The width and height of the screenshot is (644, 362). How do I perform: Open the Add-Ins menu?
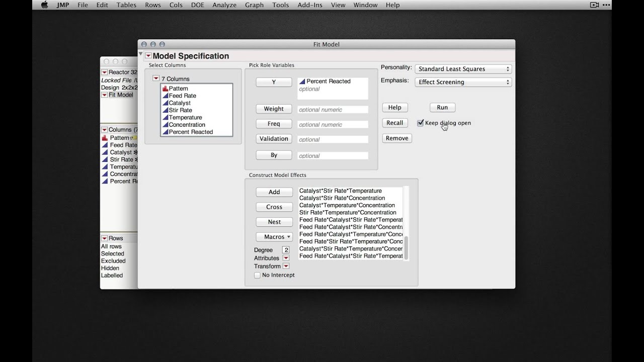(x=310, y=5)
